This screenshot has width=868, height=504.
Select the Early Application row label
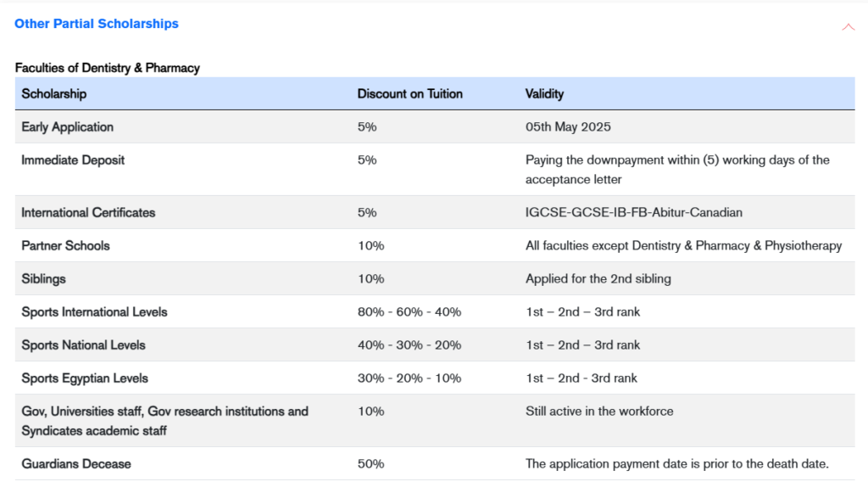(67, 127)
